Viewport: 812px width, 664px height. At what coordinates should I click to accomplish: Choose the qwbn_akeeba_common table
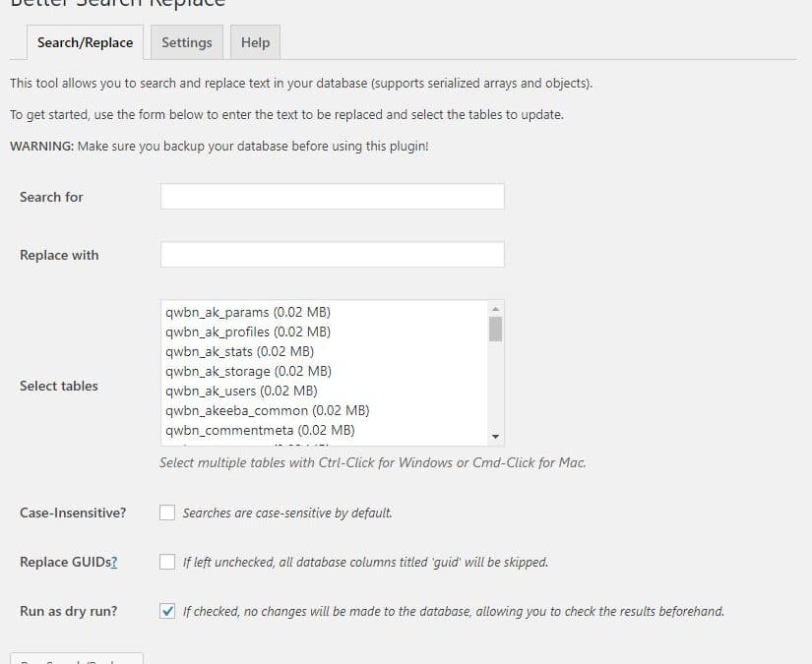[x=267, y=410]
